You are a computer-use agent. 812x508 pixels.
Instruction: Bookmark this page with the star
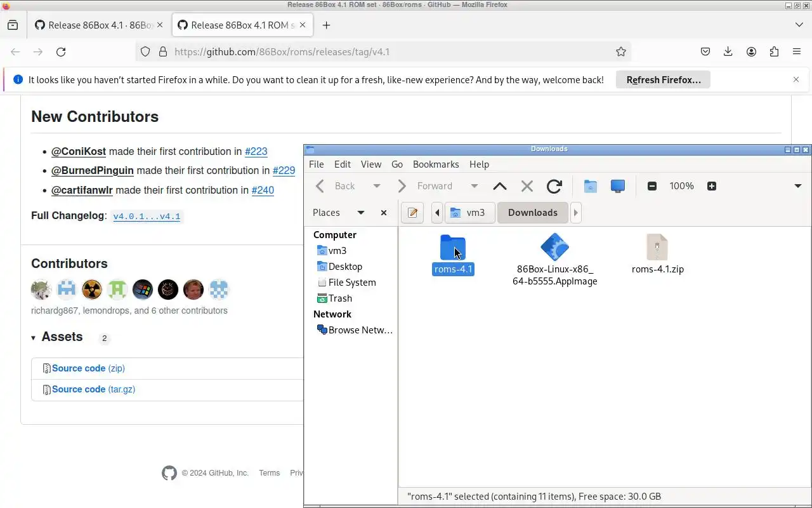coord(621,52)
